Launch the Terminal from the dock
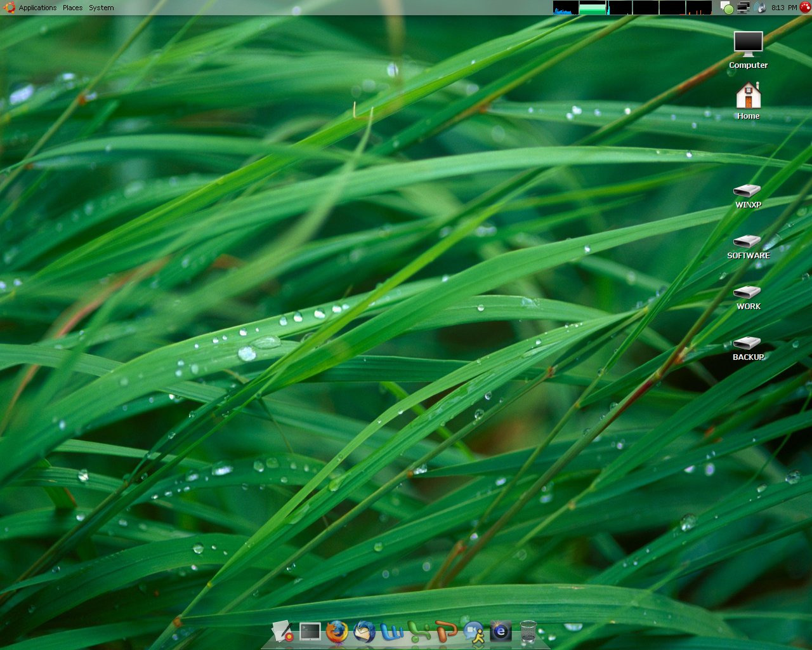The height and width of the screenshot is (650, 812). tap(310, 632)
